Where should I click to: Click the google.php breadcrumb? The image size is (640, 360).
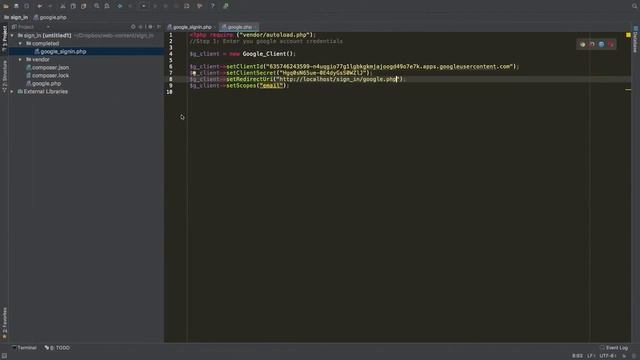pos(50,18)
